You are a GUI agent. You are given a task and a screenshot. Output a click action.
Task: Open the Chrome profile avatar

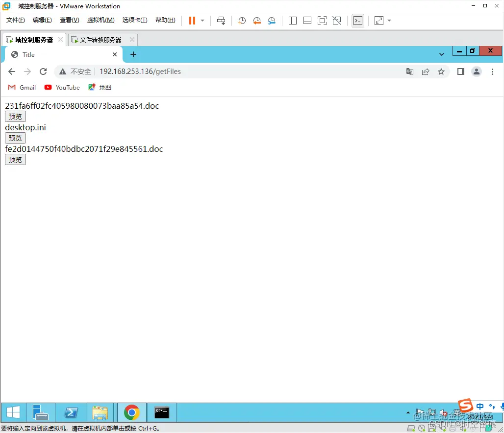coord(477,72)
